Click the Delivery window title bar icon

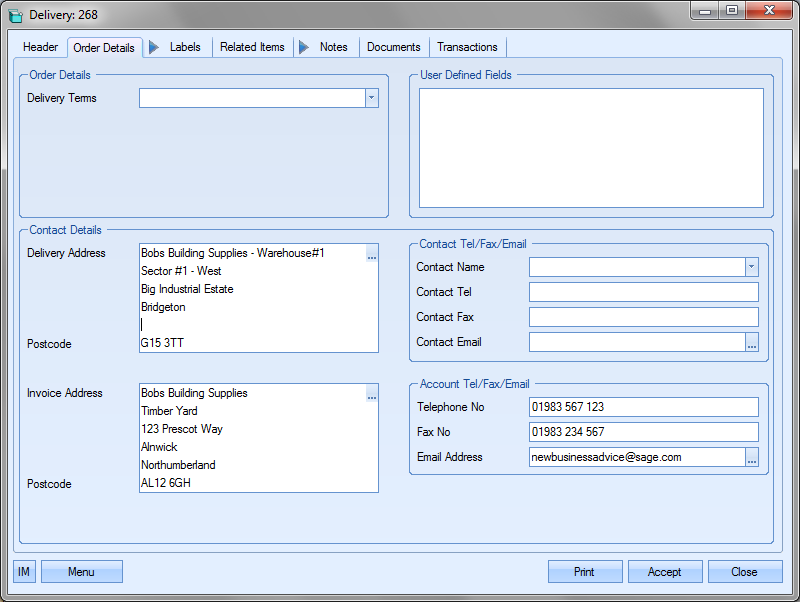point(15,15)
